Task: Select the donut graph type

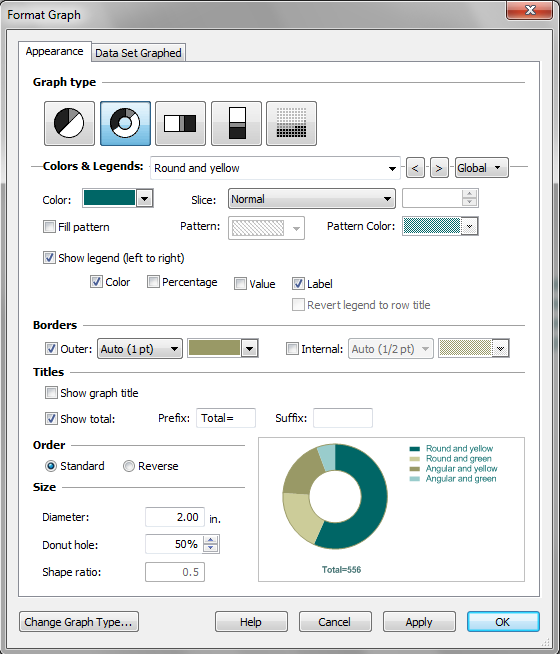Action: [125, 123]
